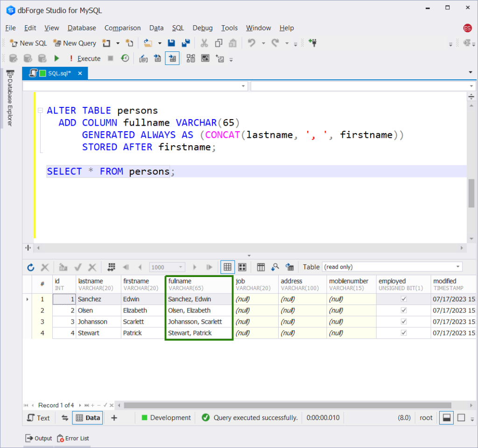Click the parameters edit icon with @ symbol
The height and width of the screenshot is (448, 478).
pyautogui.click(x=143, y=58)
